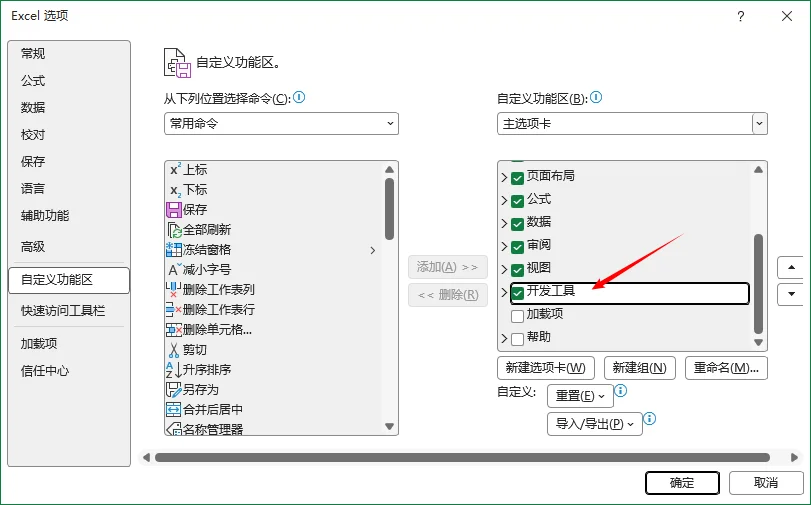Click the 上标 superscript command icon
This screenshot has height=505, width=811.
174,169
